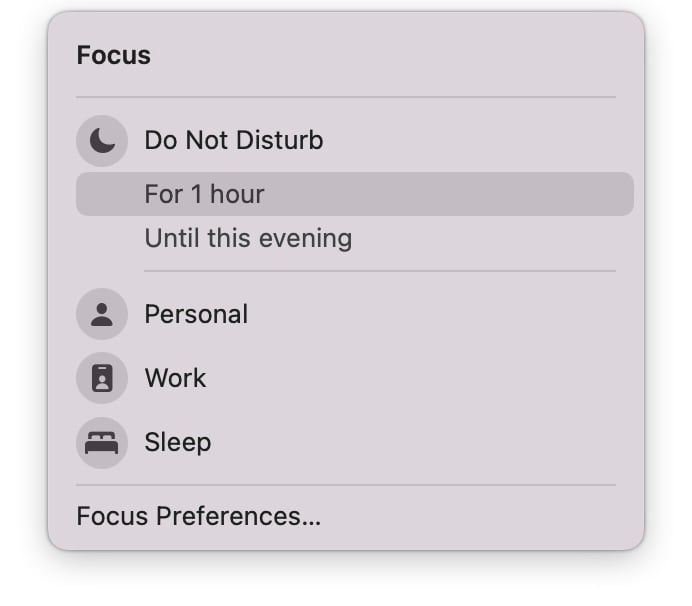Collapse Do Not Disturb duration options via moon
This screenshot has height=606, width=692.
[x=102, y=141]
